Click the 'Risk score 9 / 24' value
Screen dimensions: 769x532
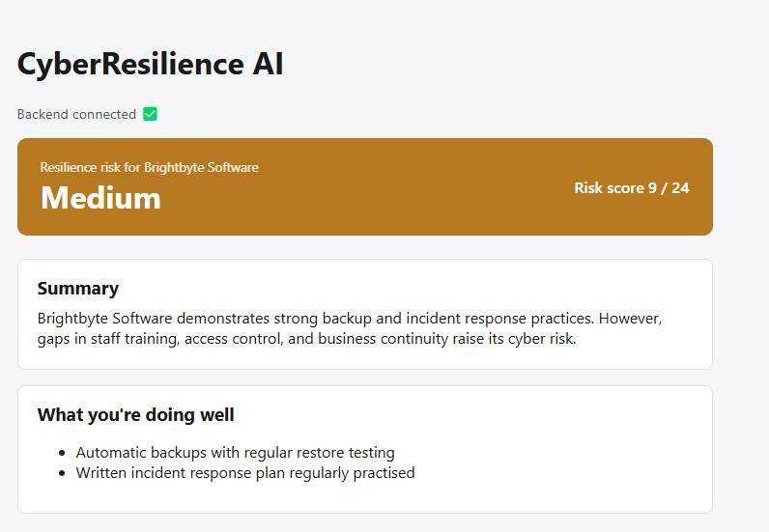(632, 188)
